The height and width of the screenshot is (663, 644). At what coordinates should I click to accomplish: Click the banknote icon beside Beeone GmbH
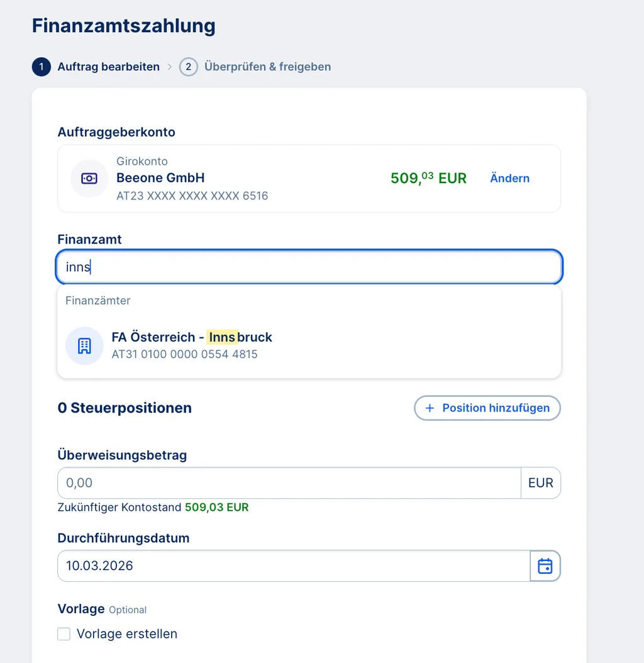point(89,178)
